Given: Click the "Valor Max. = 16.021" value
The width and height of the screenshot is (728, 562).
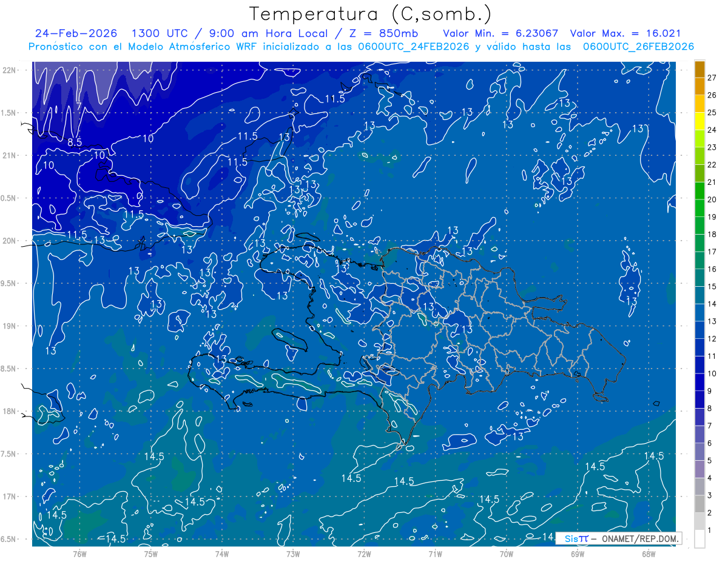Looking at the screenshot, I should pos(625,34).
